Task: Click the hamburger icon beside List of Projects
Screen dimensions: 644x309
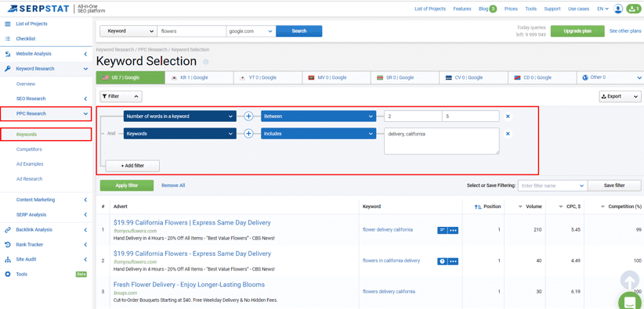Action: (7, 23)
